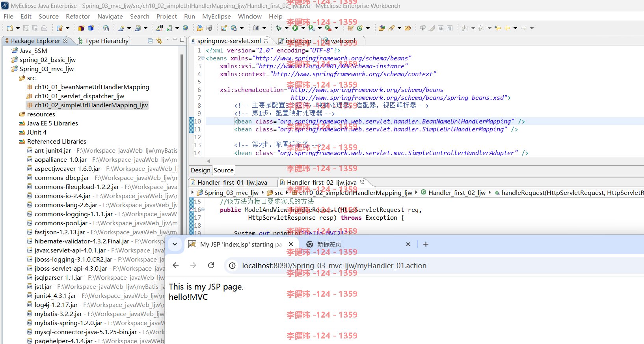
Task: Click the New file wizard icon
Action: [10, 28]
